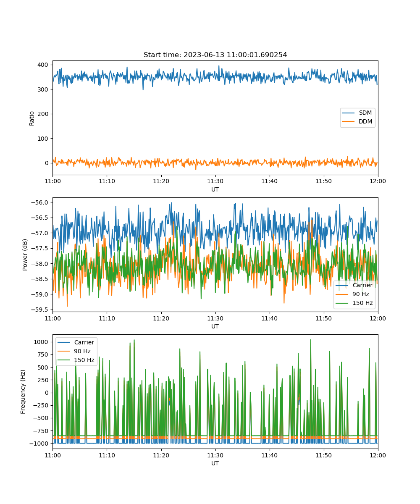Click the −57.0 tick on Power axis
The image size is (420, 504).
click(41, 233)
